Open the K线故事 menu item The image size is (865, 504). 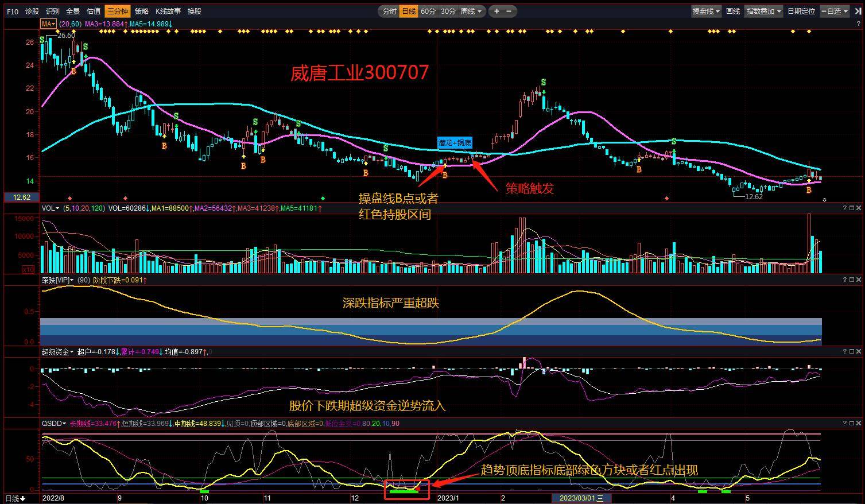tap(168, 11)
